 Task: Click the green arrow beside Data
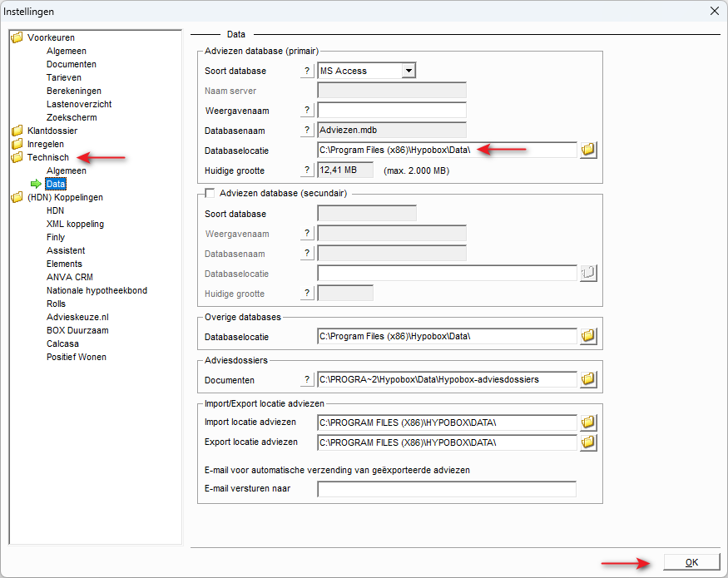click(x=36, y=184)
